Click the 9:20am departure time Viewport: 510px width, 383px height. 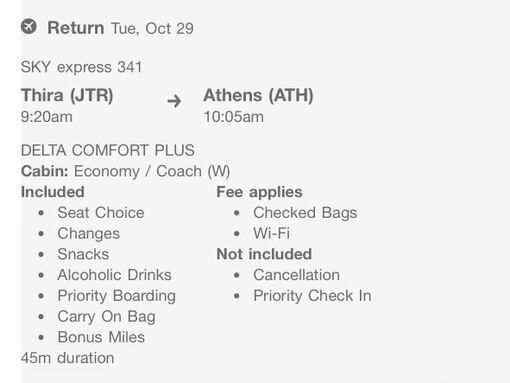tap(47, 117)
